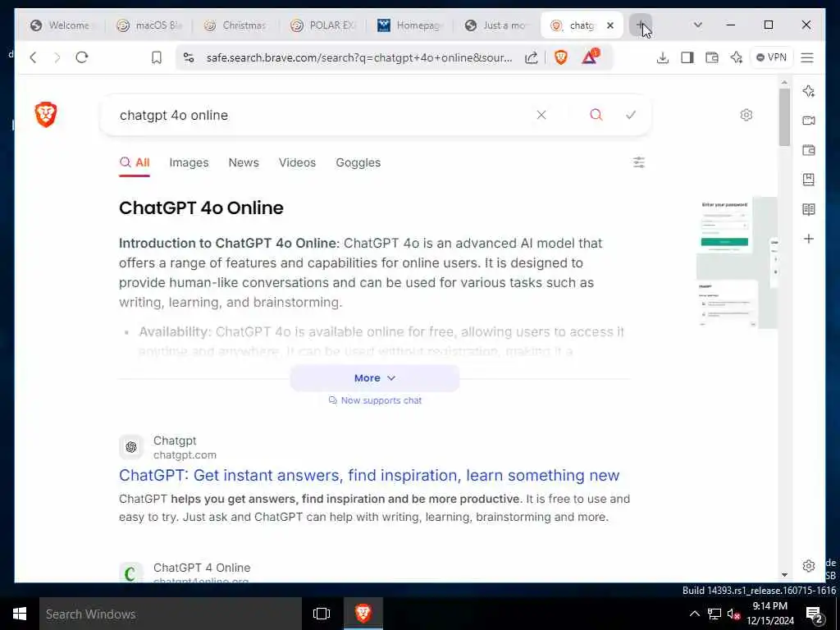Open the Brave hamburger main menu
Image resolution: width=840 pixels, height=630 pixels.
coord(807,57)
